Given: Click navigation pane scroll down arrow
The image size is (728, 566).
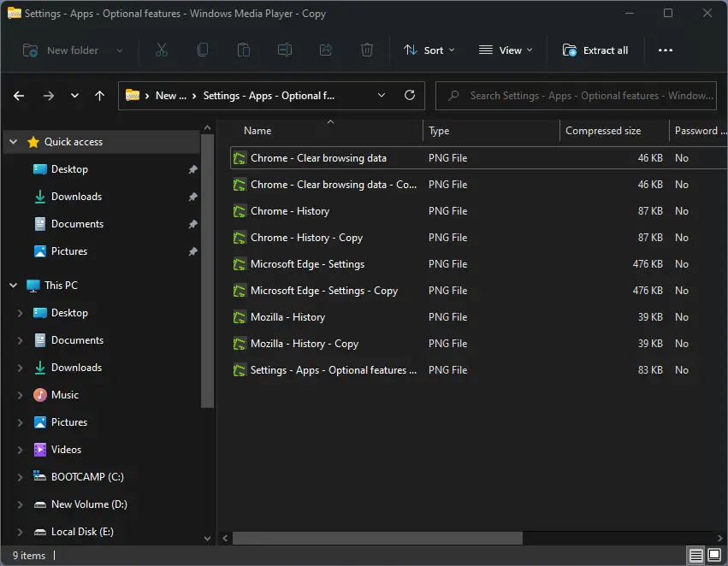Looking at the screenshot, I should point(207,539).
